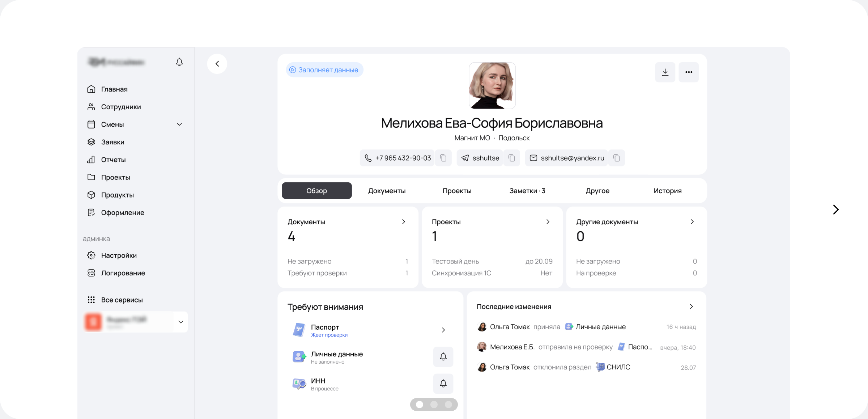This screenshot has height=419, width=868.
Task: Click the Настройки gear icon
Action: pos(91,255)
